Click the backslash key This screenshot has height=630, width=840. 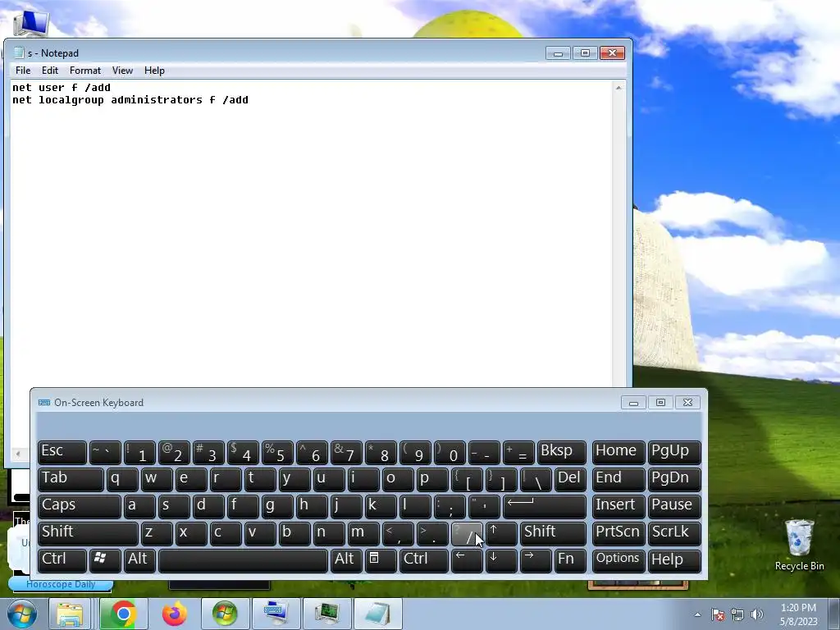[535, 479]
